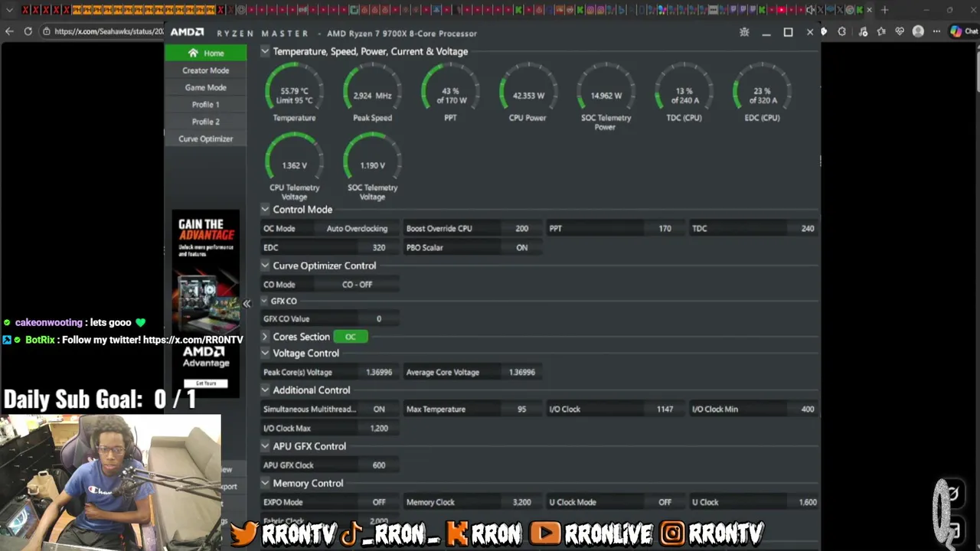The width and height of the screenshot is (980, 551).
Task: Click the I/O Clock value 1147
Action: point(665,409)
